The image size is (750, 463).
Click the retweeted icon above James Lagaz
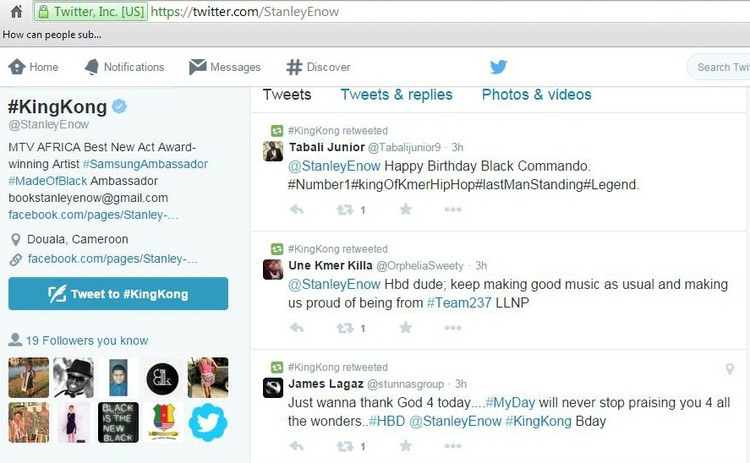coord(277,367)
